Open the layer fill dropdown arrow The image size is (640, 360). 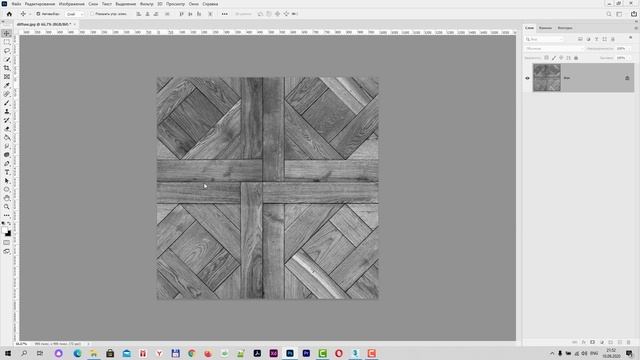629,58
